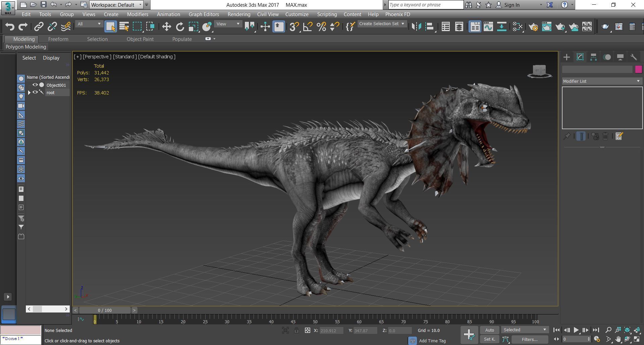Choose the Select and Rotate tool
Image resolution: width=644 pixels, height=345 pixels.
180,26
